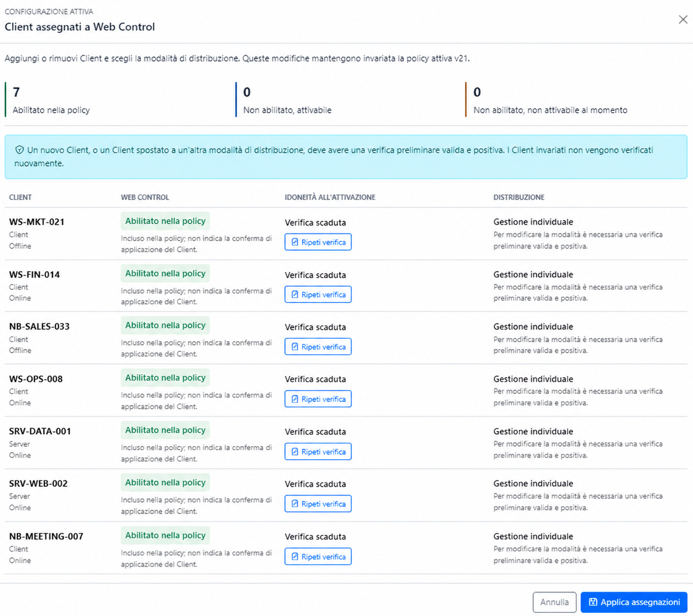Click Ripeti verifica for NB-MEETING-007

point(318,557)
